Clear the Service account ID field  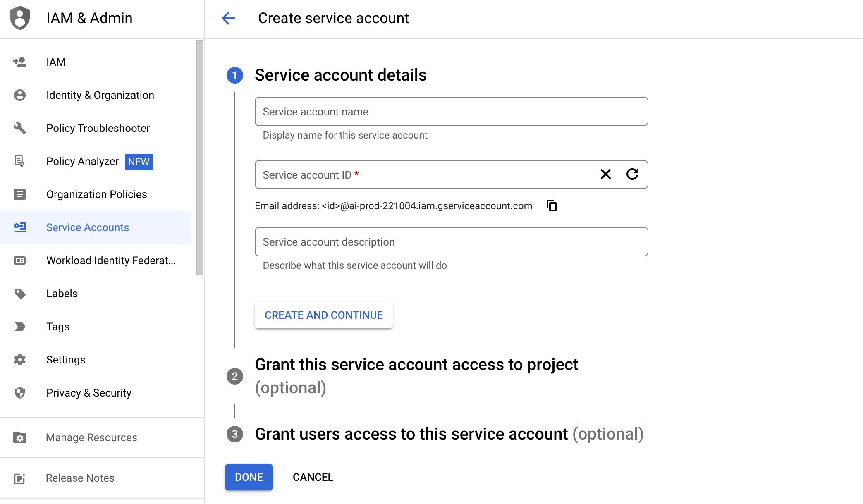point(605,174)
